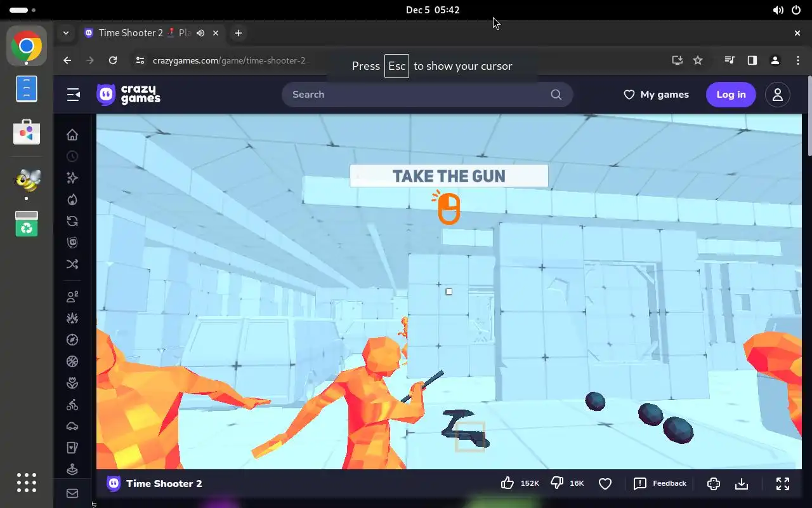Open Originals badge icon in sidebar
The image size is (812, 508).
pyautogui.click(x=72, y=243)
